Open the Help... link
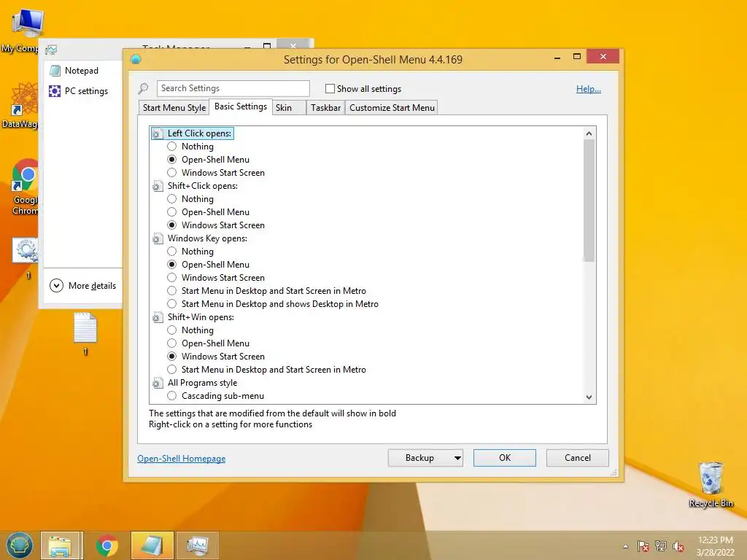747x560 pixels. point(589,89)
